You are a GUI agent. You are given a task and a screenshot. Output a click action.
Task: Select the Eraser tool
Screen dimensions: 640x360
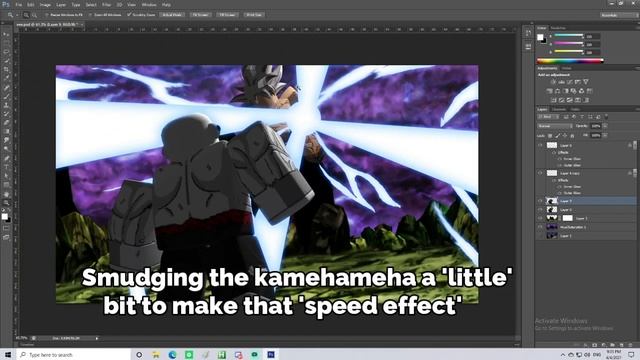click(x=7, y=122)
